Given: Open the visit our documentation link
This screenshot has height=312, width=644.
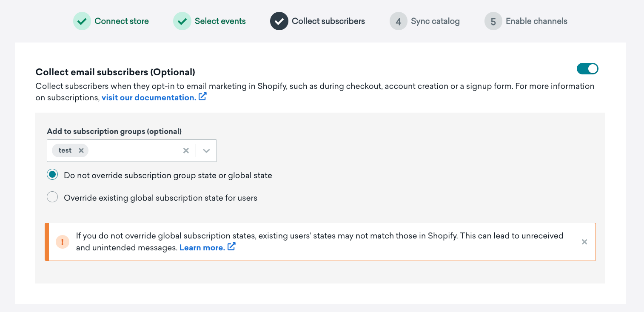Looking at the screenshot, I should click(x=149, y=97).
